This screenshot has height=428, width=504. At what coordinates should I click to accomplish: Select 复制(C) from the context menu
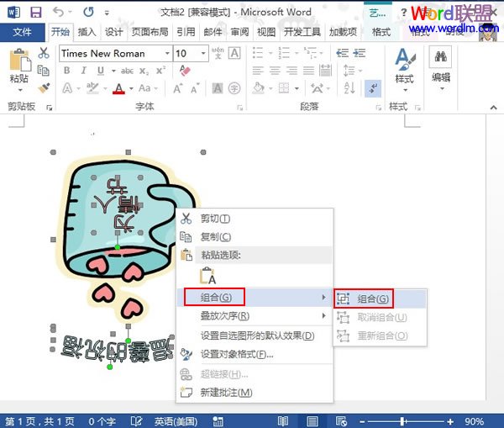(x=215, y=237)
